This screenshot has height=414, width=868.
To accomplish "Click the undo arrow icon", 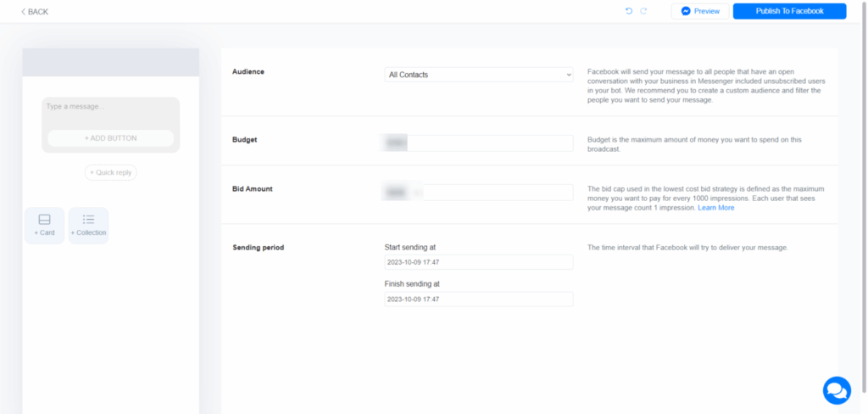I will click(628, 11).
